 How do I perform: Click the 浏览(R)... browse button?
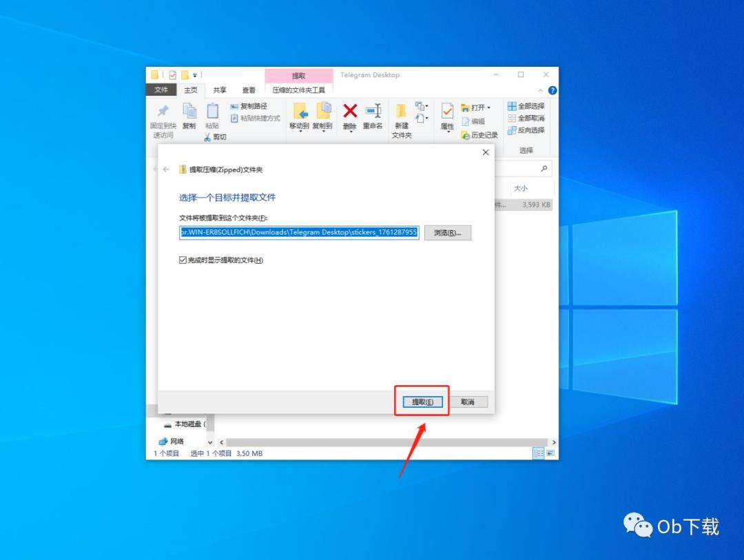tap(447, 233)
